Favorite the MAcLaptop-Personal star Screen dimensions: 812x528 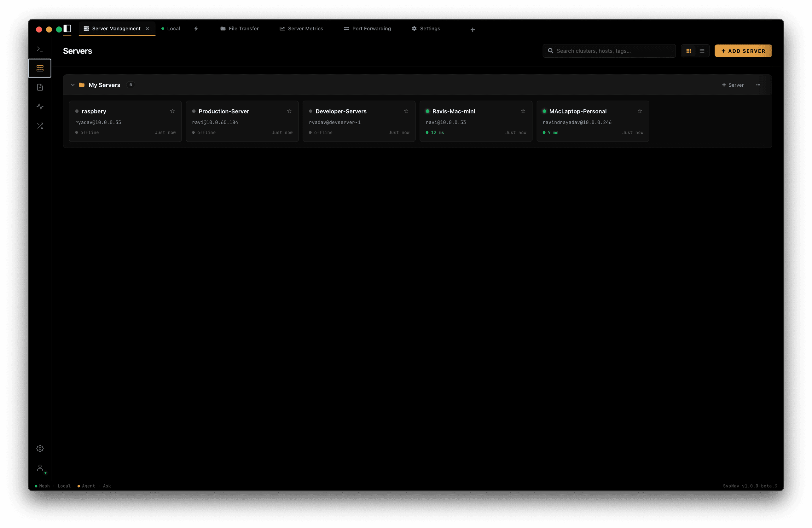pyautogui.click(x=640, y=111)
